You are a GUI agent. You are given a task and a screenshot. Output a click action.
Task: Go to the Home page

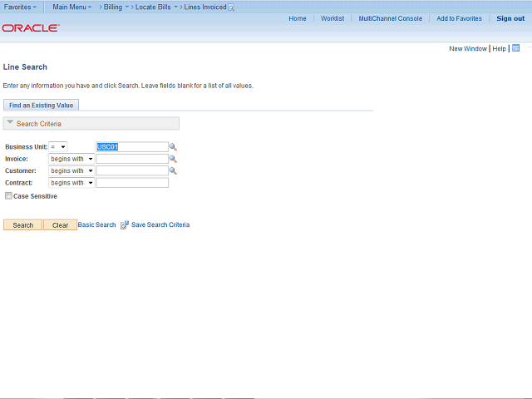(x=298, y=18)
